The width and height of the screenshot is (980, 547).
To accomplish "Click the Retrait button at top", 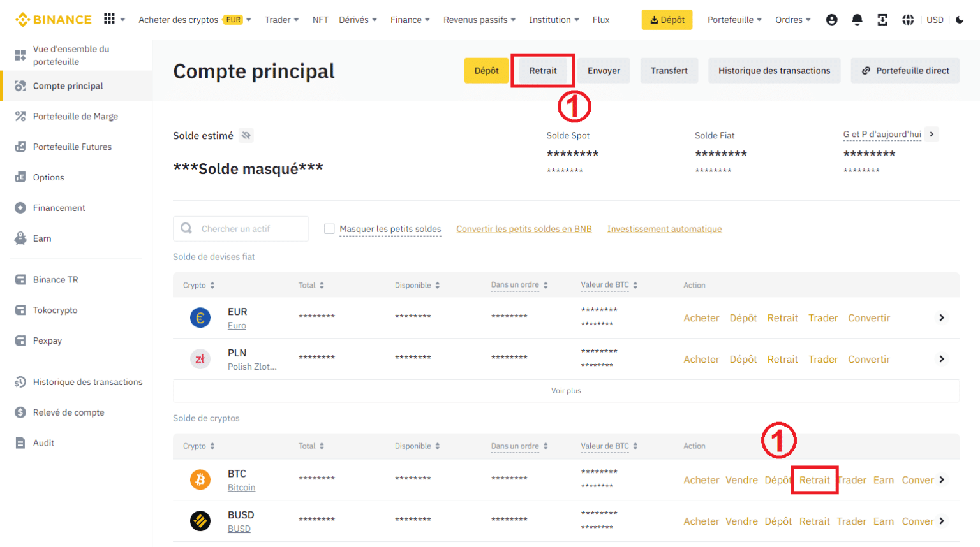I will pos(543,71).
